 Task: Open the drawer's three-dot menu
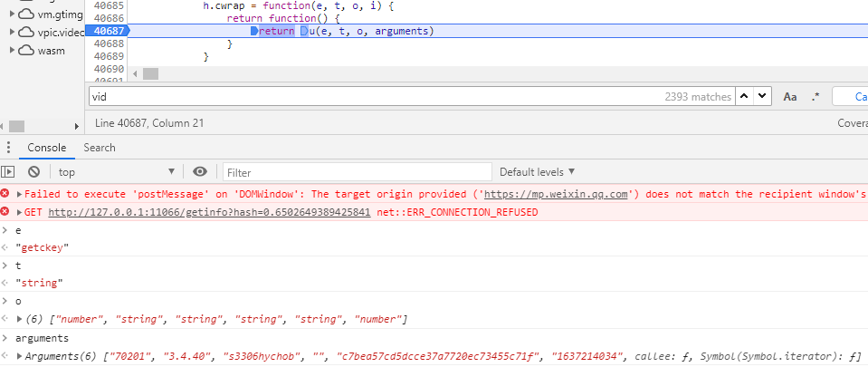(x=7, y=148)
